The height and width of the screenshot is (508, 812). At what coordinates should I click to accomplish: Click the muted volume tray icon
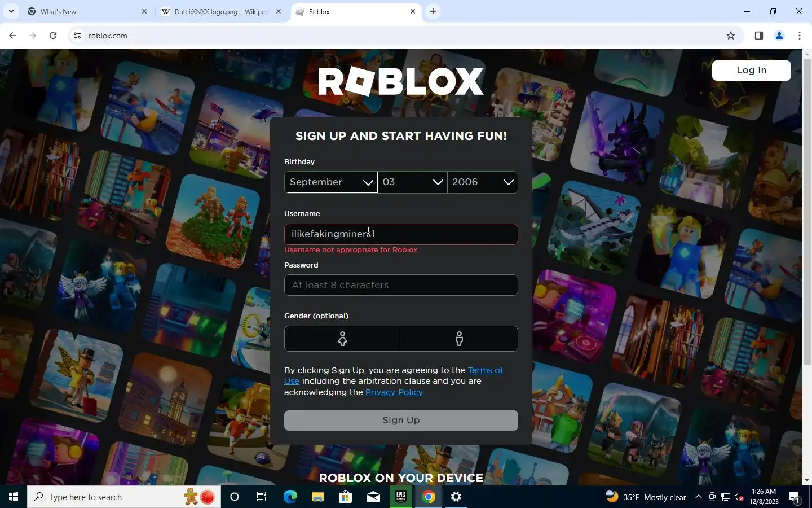[739, 497]
